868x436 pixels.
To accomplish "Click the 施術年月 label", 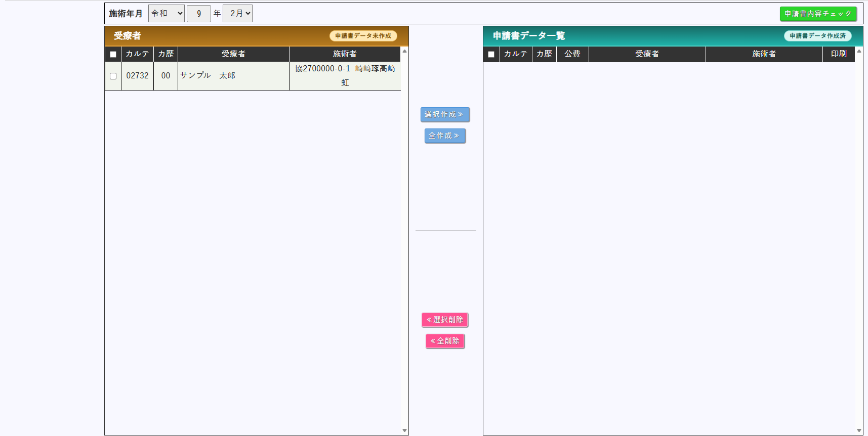I will pyautogui.click(x=126, y=14).
